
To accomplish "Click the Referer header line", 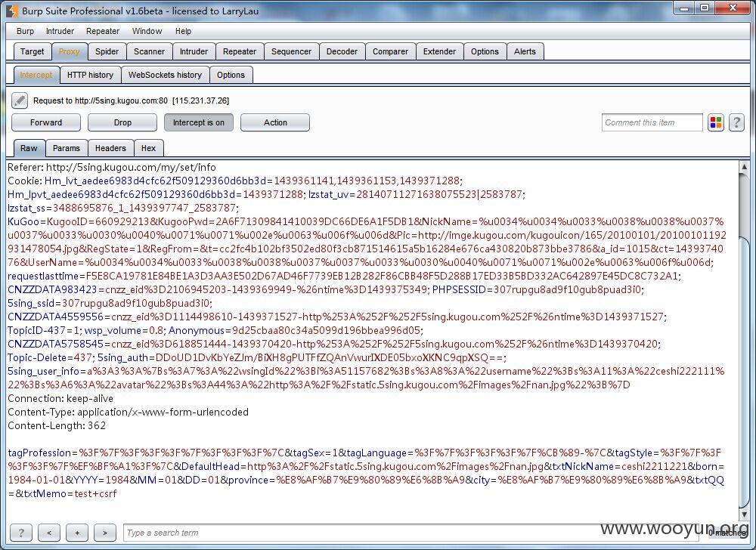I will coord(112,167).
